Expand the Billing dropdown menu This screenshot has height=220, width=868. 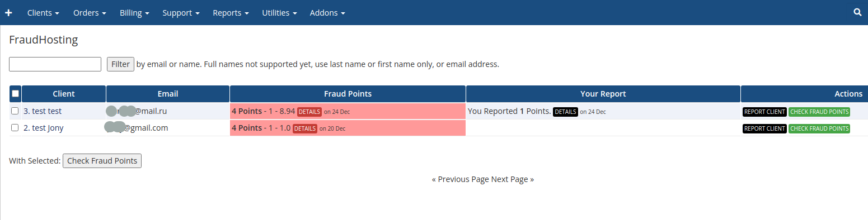[x=134, y=12]
